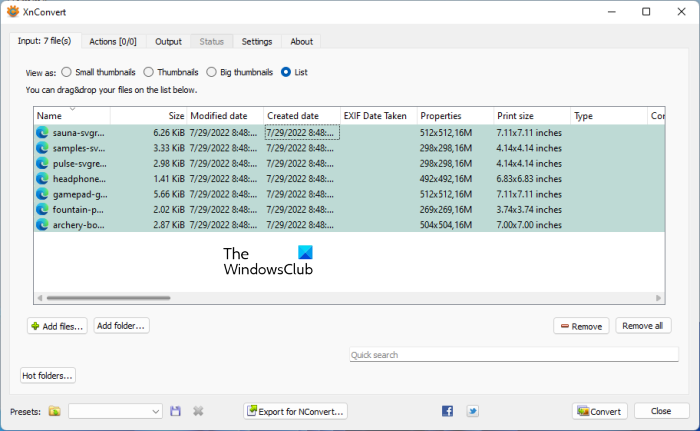Open the Facebook link icon
The image size is (700, 431).
447,411
